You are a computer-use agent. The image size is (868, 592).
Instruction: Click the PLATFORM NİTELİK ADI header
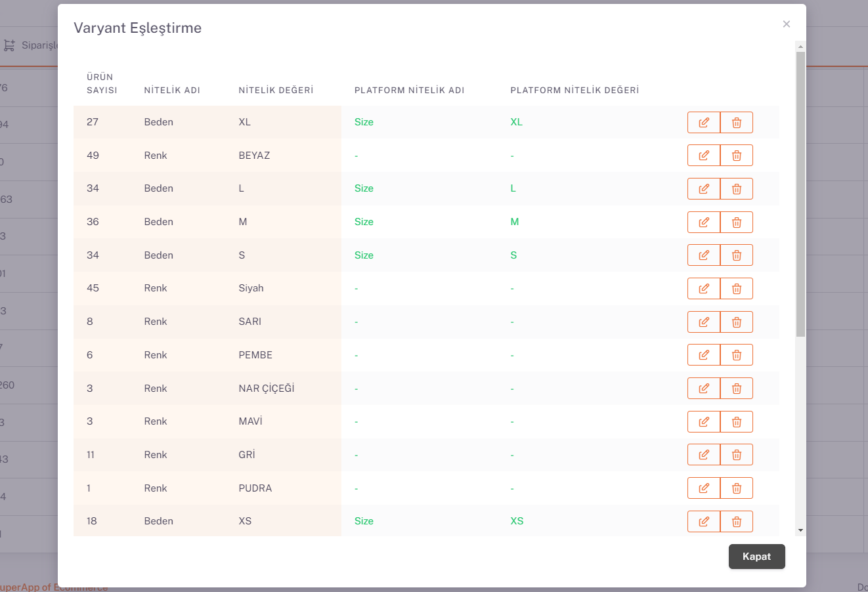point(410,91)
